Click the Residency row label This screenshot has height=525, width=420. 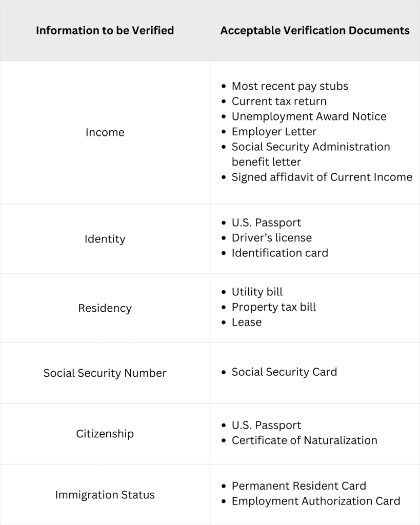(105, 308)
